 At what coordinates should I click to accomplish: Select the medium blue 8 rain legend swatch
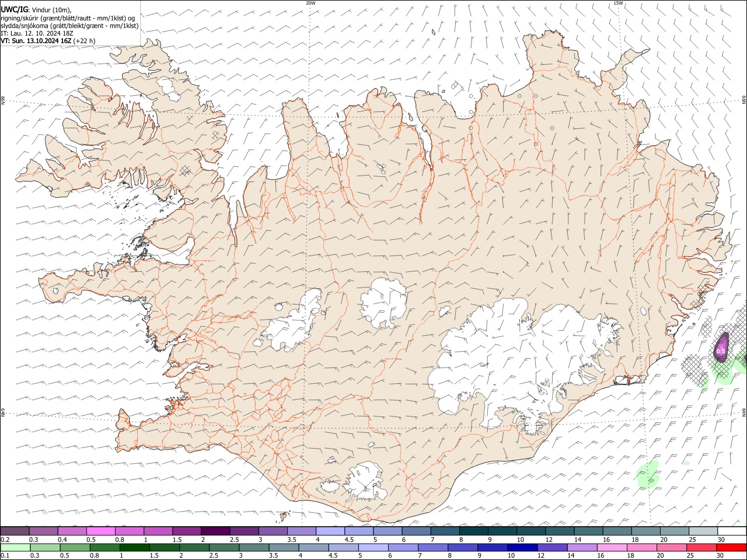tap(462, 547)
